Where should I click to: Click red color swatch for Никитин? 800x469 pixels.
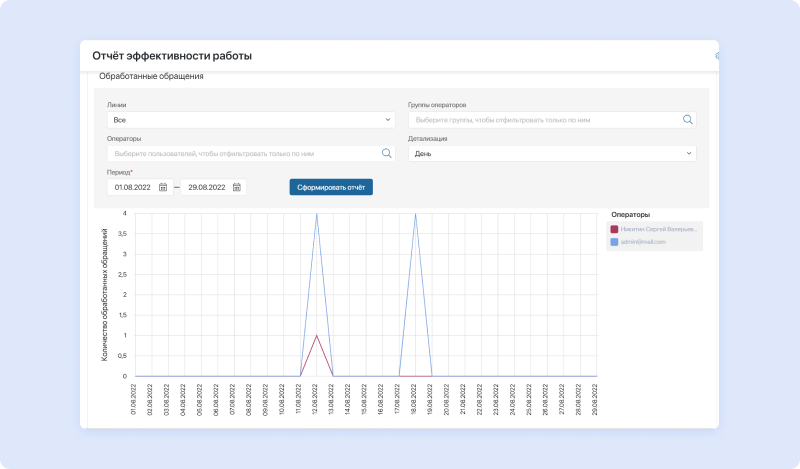point(615,229)
